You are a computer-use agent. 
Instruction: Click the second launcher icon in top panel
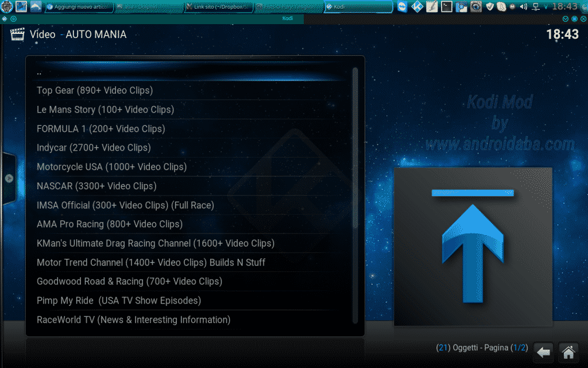tap(21, 6)
